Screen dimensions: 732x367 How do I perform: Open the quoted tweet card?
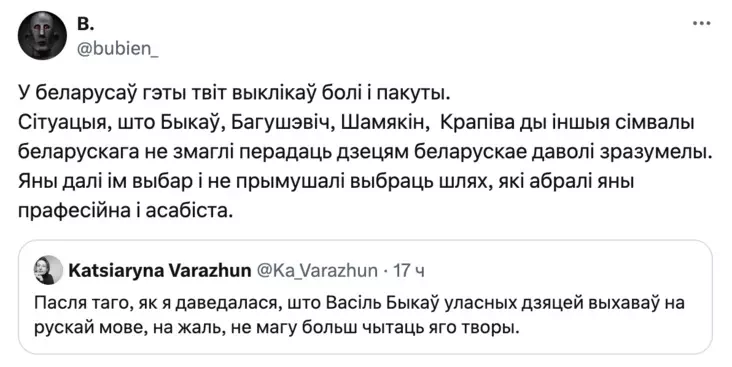click(366, 297)
